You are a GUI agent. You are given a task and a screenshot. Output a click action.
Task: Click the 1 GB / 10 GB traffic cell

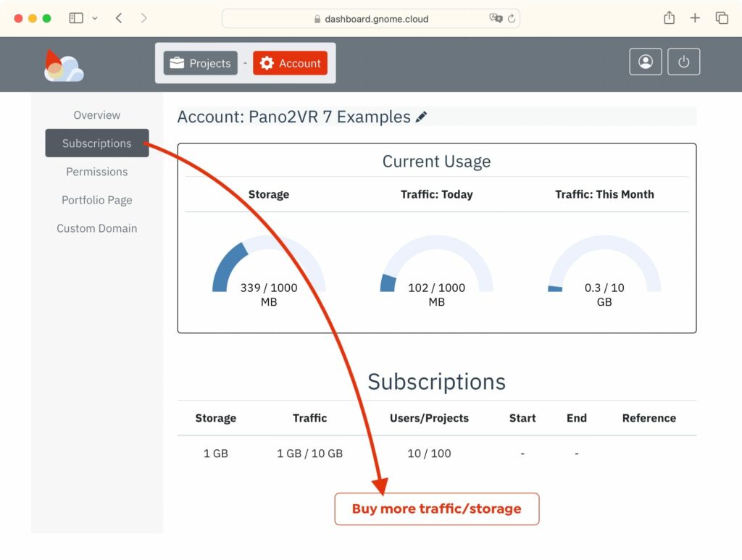309,453
